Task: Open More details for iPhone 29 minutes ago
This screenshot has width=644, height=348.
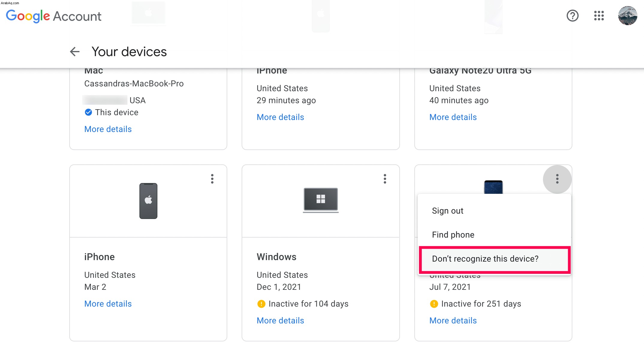Action: [x=280, y=117]
